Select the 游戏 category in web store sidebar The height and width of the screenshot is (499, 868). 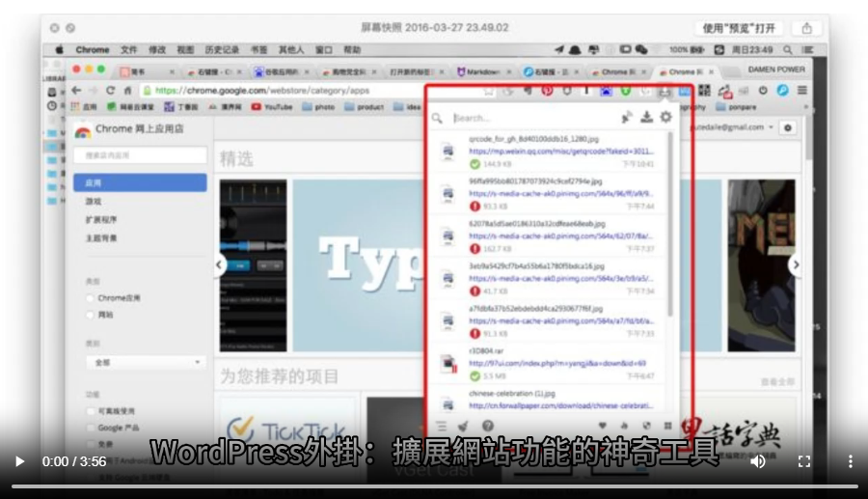(x=94, y=202)
